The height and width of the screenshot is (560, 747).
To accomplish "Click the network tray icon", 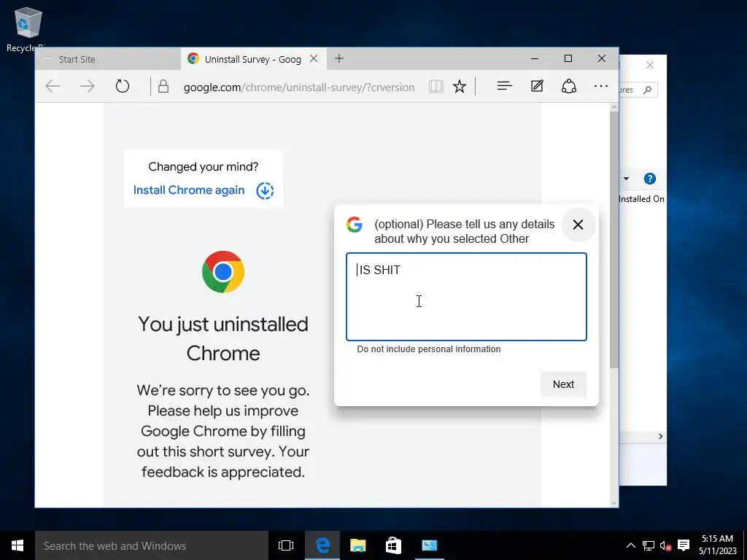I will (x=648, y=545).
